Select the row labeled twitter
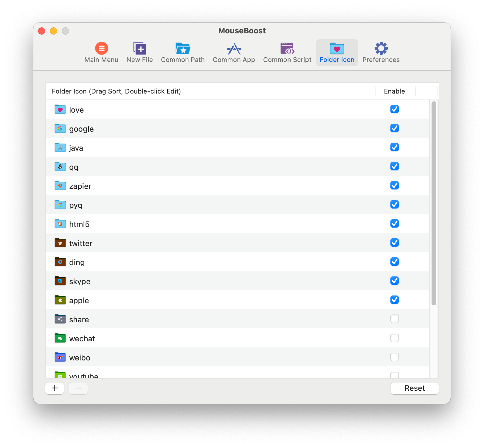The width and height of the screenshot is (484, 448). click(238, 243)
